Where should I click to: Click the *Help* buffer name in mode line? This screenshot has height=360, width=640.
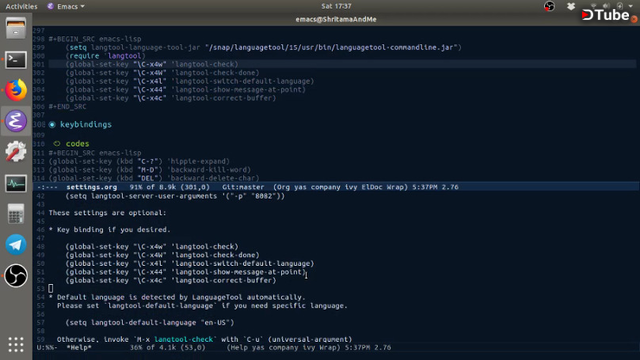(x=79, y=348)
